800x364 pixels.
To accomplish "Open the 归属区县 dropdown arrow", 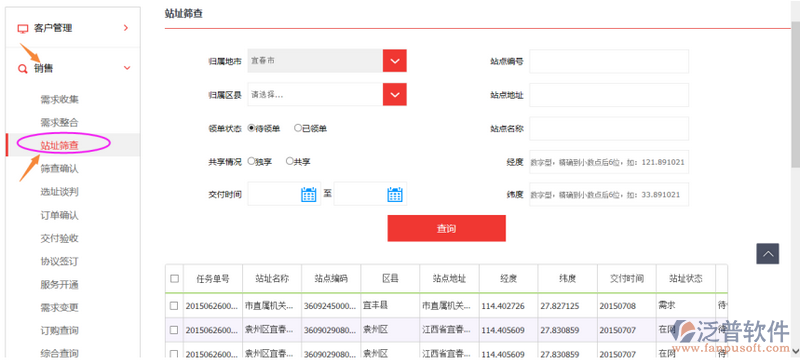I will pyautogui.click(x=394, y=94).
